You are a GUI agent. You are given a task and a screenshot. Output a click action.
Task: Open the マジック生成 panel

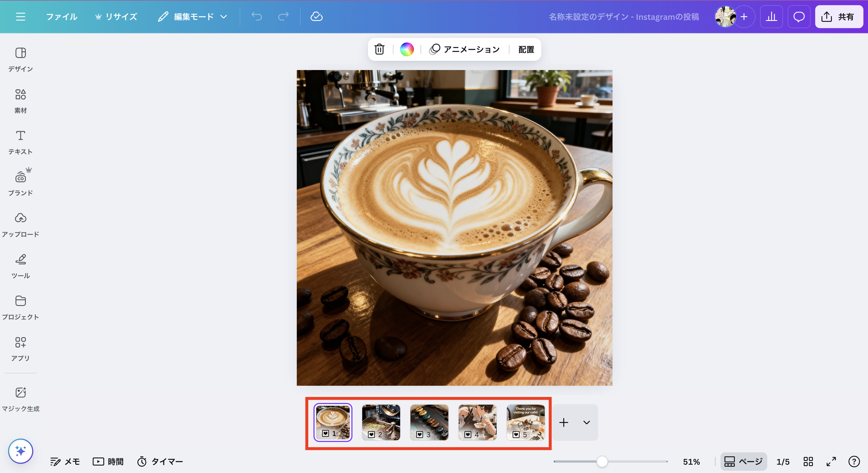tap(20, 399)
